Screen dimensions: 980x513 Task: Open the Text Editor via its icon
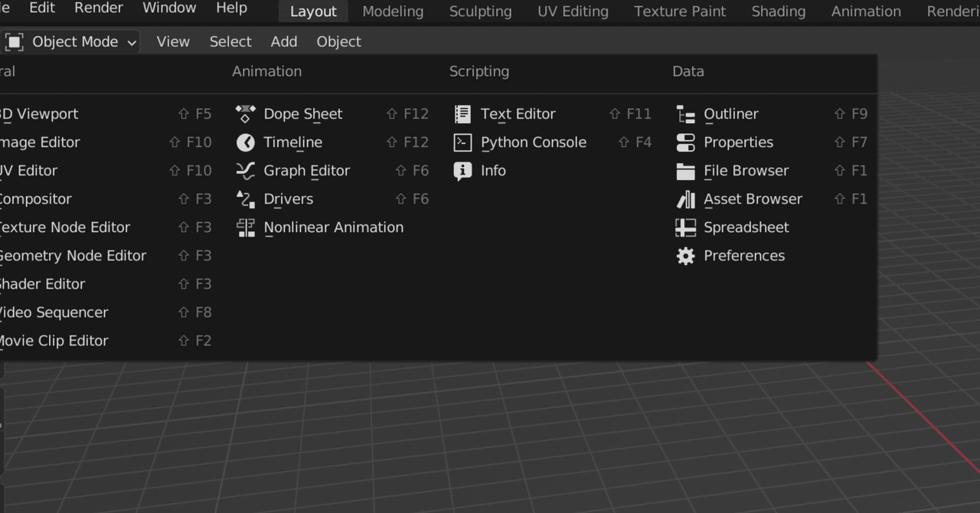462,113
